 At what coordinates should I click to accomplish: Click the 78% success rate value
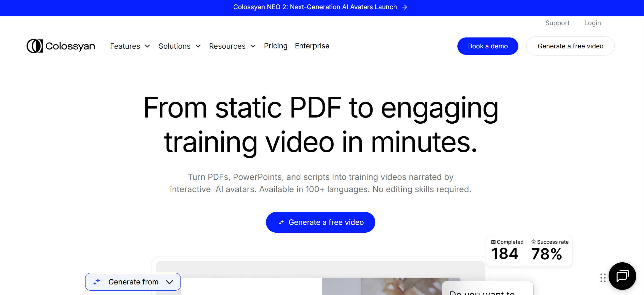click(547, 254)
